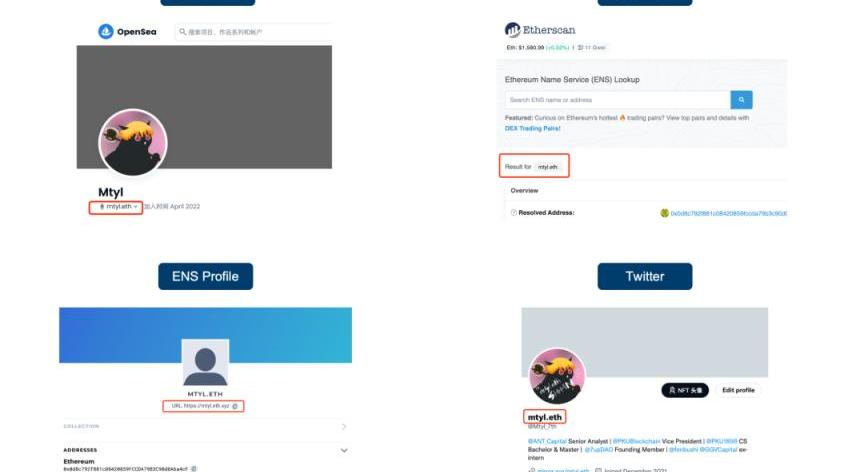Click the blue ENS search magnifier button
The image size is (864, 472).
(741, 100)
